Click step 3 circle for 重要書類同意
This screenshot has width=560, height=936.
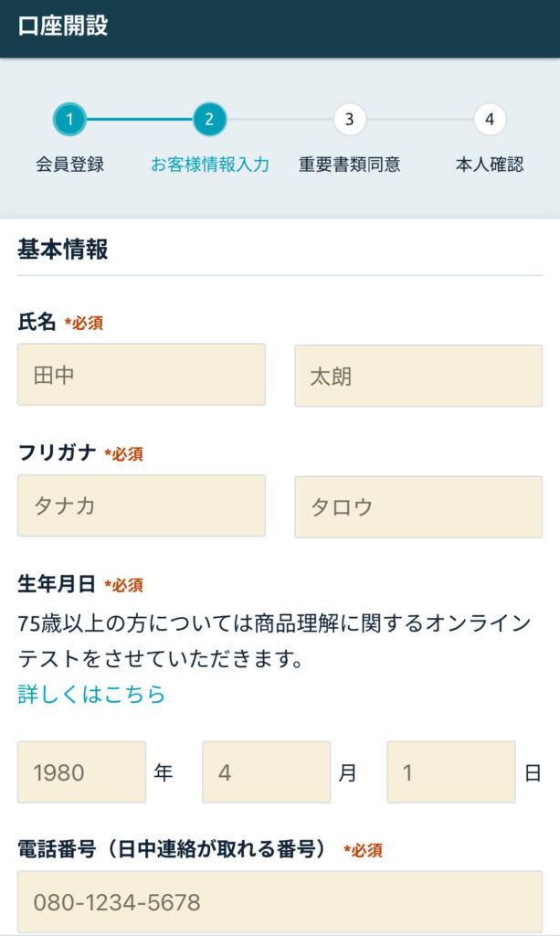click(x=349, y=119)
